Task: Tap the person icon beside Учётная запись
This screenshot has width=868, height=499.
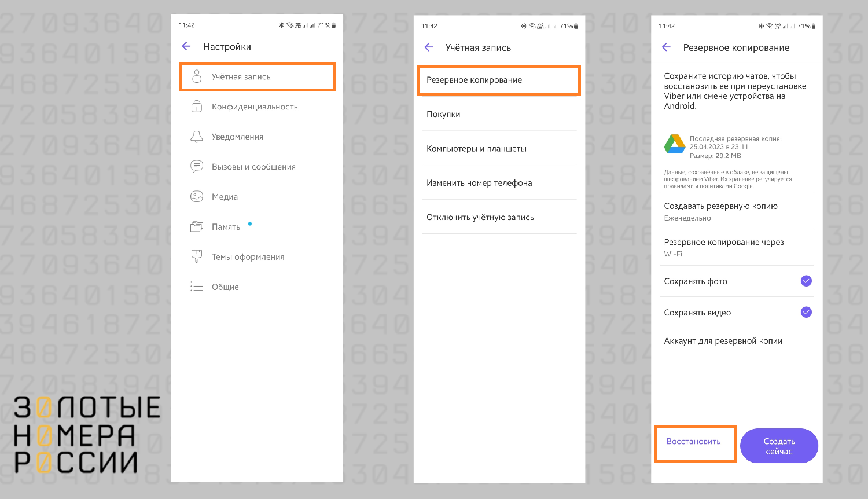Action: pos(197,76)
